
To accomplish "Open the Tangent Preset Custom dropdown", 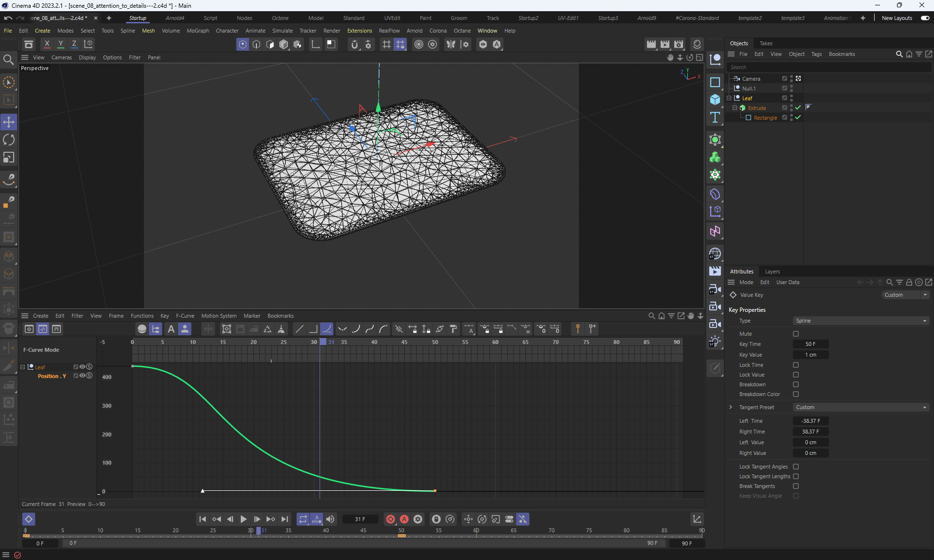I will pos(860,407).
